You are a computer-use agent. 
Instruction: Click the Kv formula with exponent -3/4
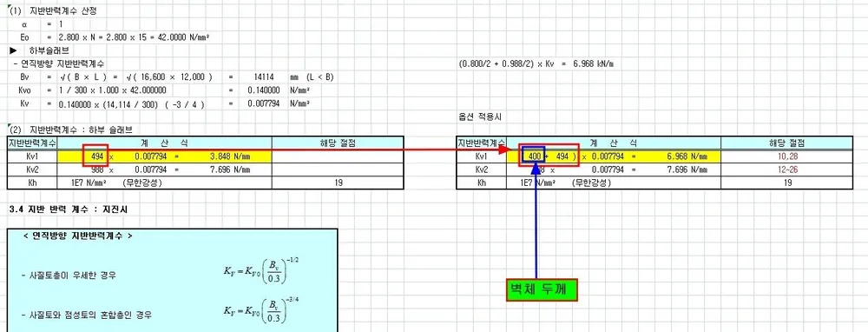point(261,311)
